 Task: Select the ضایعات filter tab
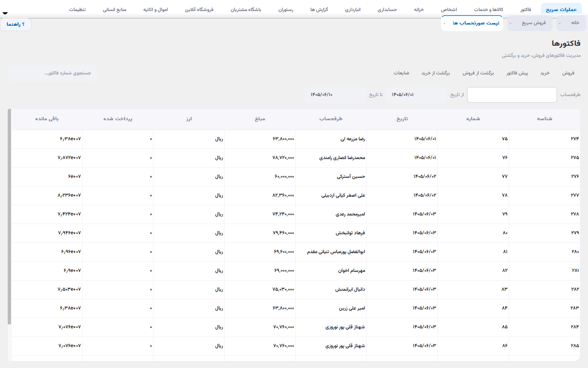coord(401,73)
